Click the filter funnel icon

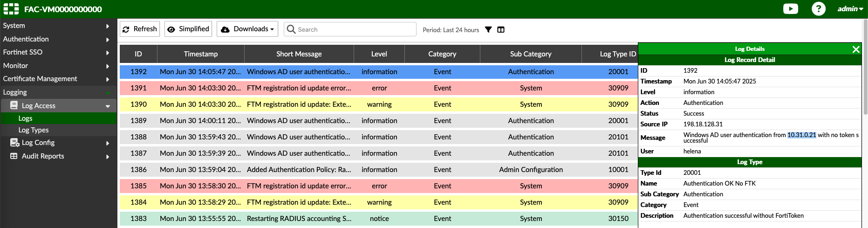(488, 30)
